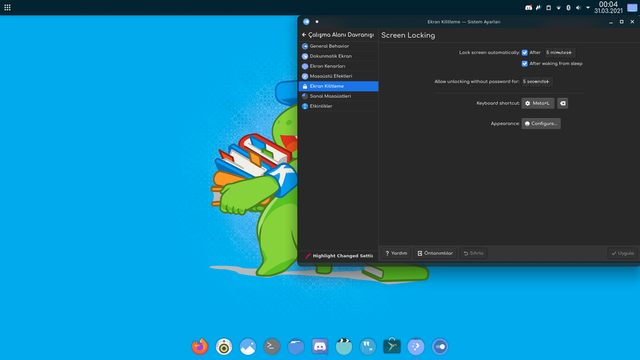
Task: Launch the terminal from the dock
Action: 272,347
